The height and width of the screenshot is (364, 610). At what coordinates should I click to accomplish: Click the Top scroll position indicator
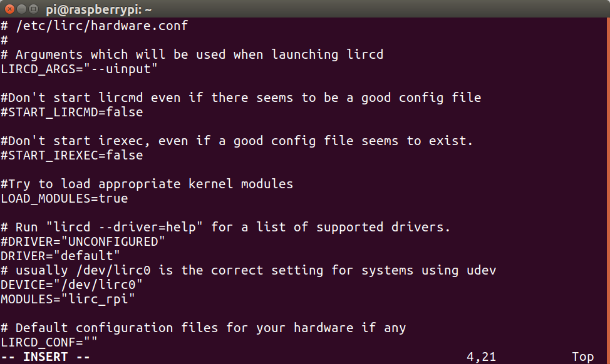click(x=582, y=356)
